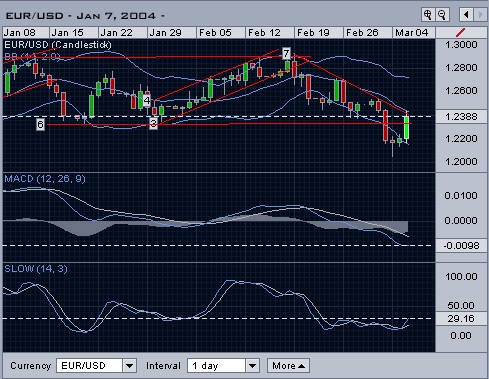Zoom out with the magnifier minus icon
This screenshot has height=379, width=489.
click(x=442, y=15)
